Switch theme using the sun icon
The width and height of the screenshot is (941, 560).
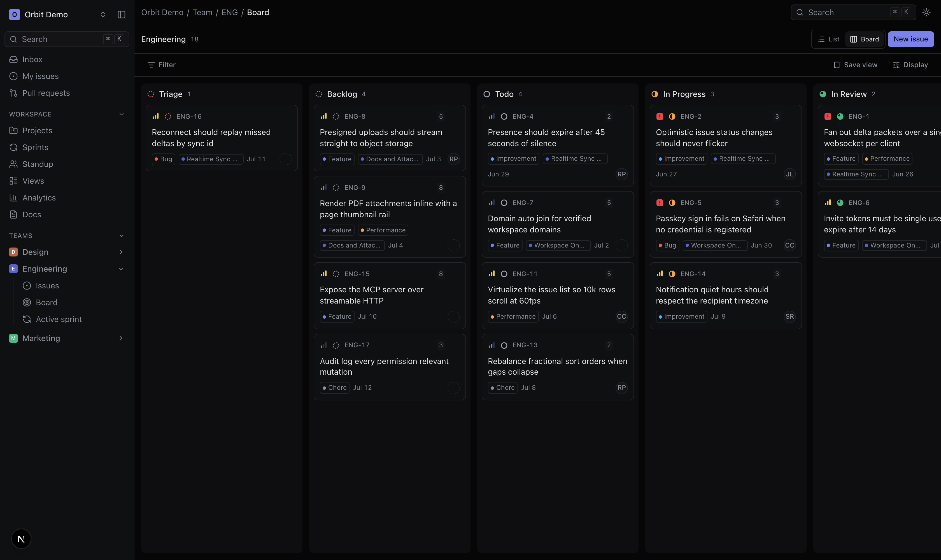click(926, 12)
